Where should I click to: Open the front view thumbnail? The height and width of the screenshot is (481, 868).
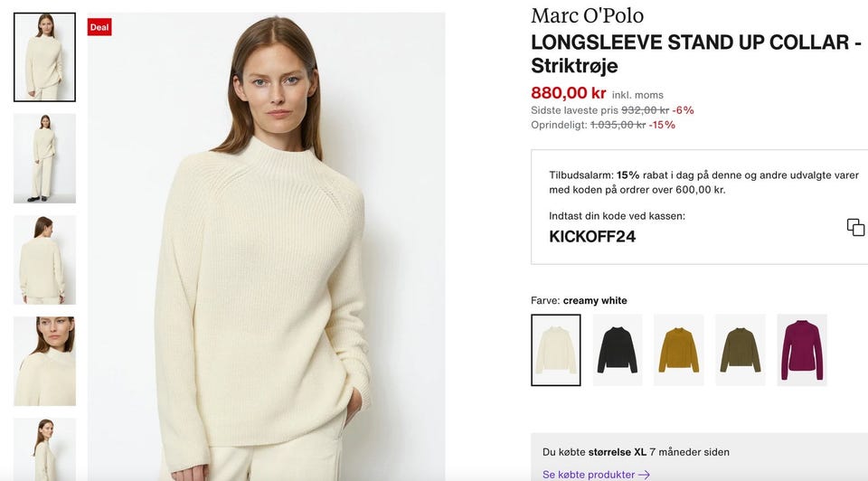(44, 57)
